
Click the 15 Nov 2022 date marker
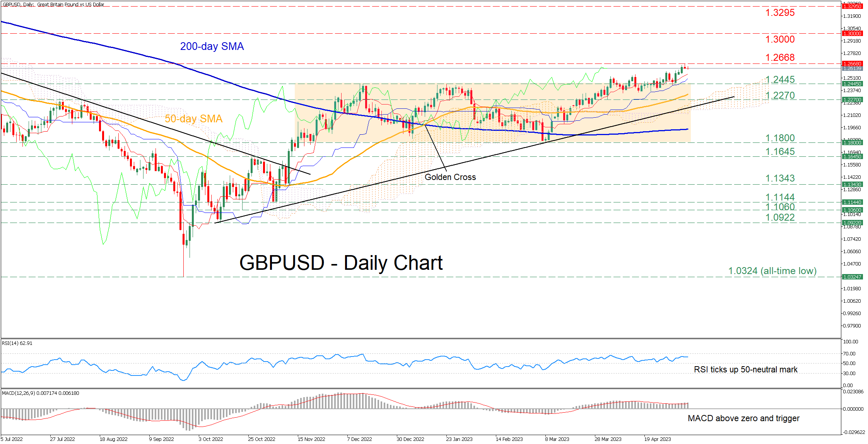coord(311,439)
